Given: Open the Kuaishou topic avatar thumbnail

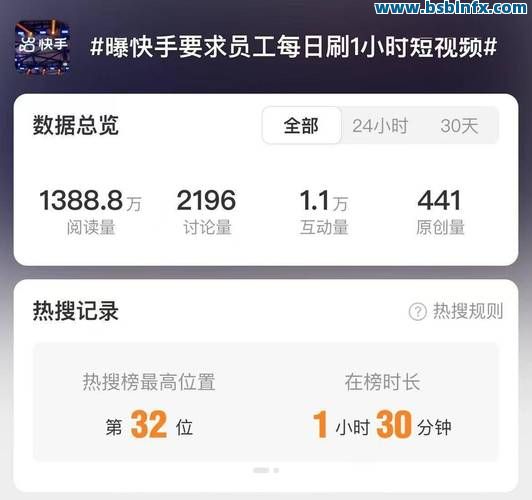Looking at the screenshot, I should pyautogui.click(x=43, y=47).
